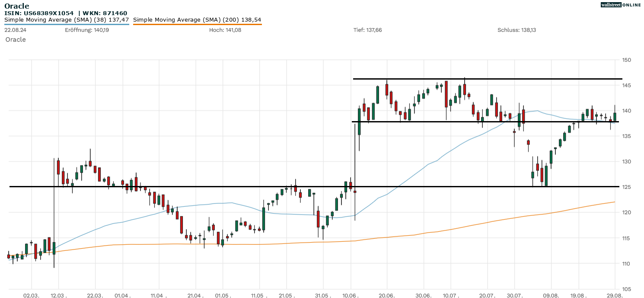Image resolution: width=644 pixels, height=298 pixels.
Task: Select the WKN 871460 text
Action: 104,13
